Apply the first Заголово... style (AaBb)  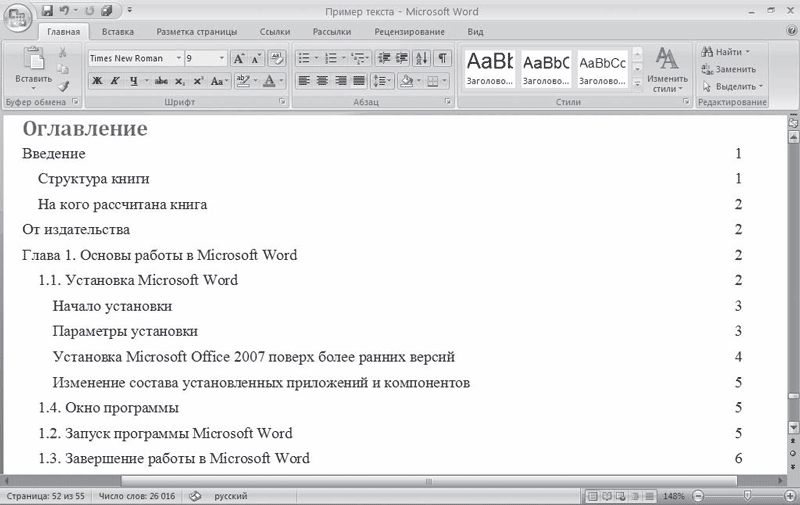point(490,69)
